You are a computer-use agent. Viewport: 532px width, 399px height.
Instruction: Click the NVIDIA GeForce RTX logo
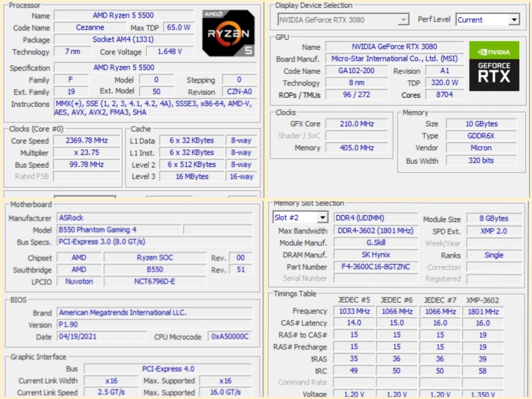(494, 66)
